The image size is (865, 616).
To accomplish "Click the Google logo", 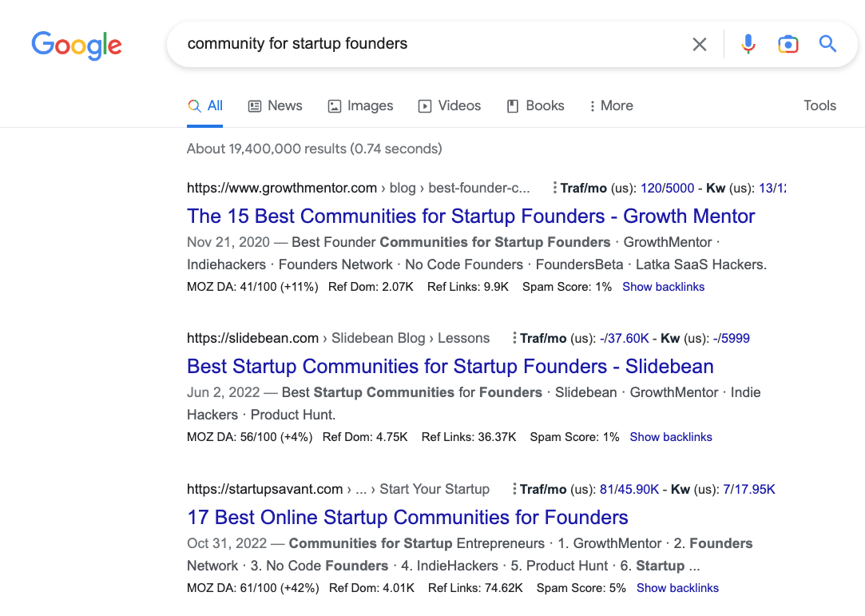I will coord(77,46).
